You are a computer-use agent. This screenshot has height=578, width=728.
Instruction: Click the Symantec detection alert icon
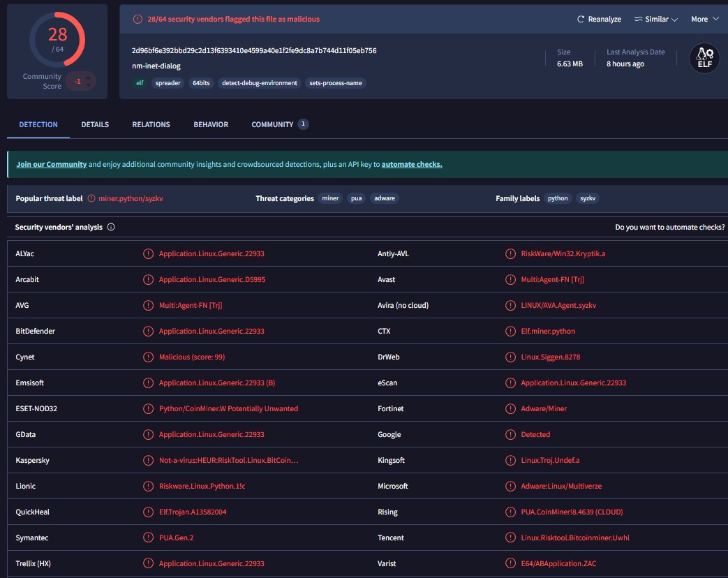(148, 538)
